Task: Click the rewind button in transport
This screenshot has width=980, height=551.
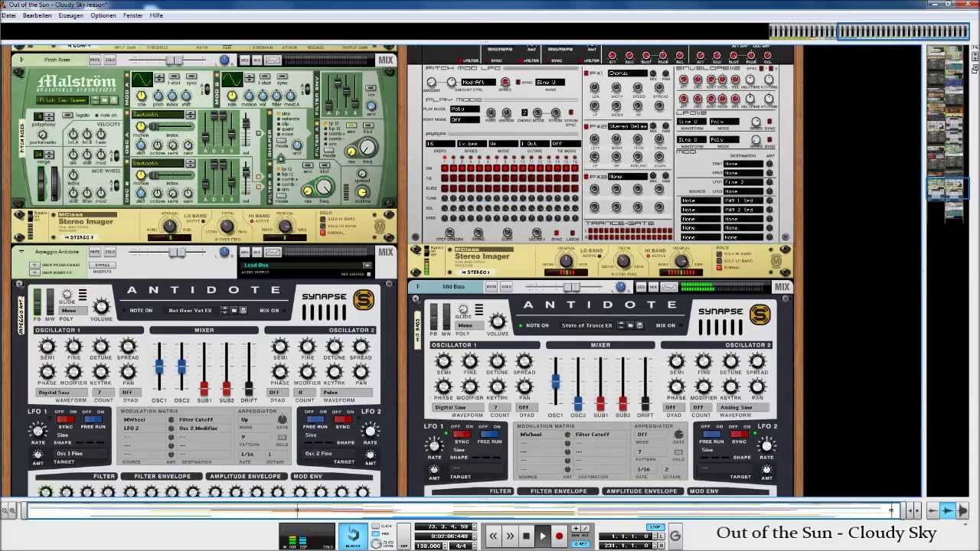Action: click(493, 536)
